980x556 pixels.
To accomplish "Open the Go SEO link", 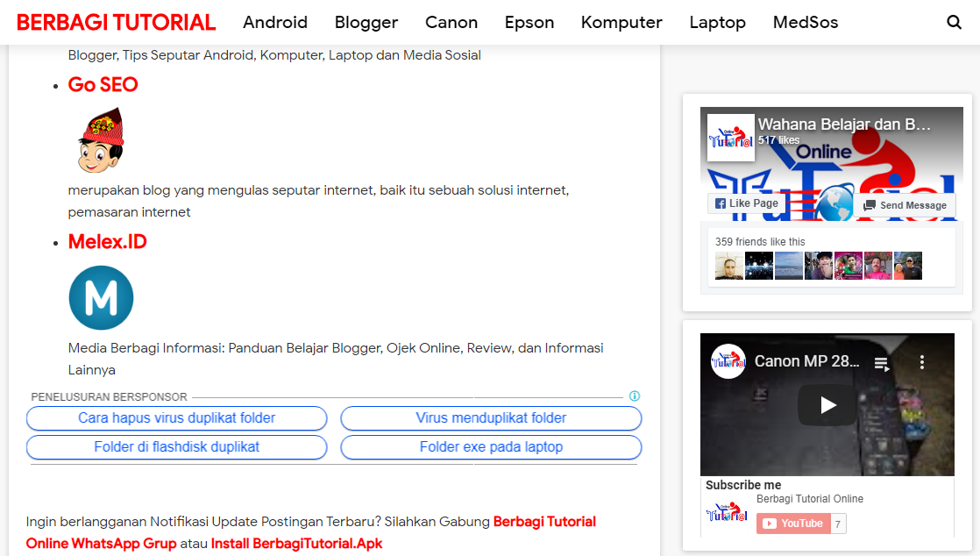I will 103,84.
